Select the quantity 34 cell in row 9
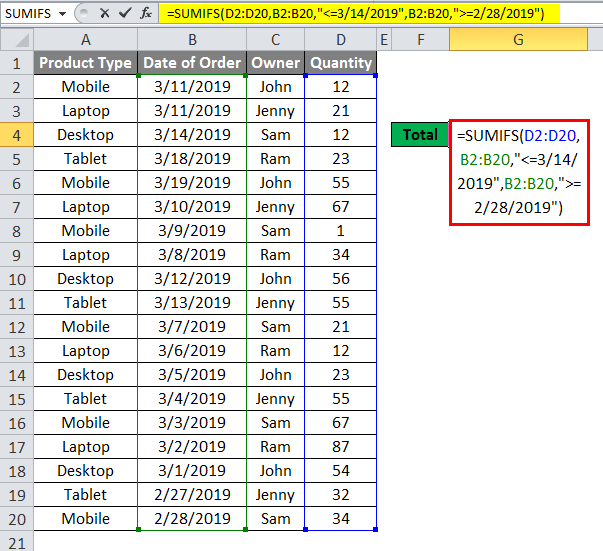Viewport: 603px width, 551px height. click(x=341, y=255)
